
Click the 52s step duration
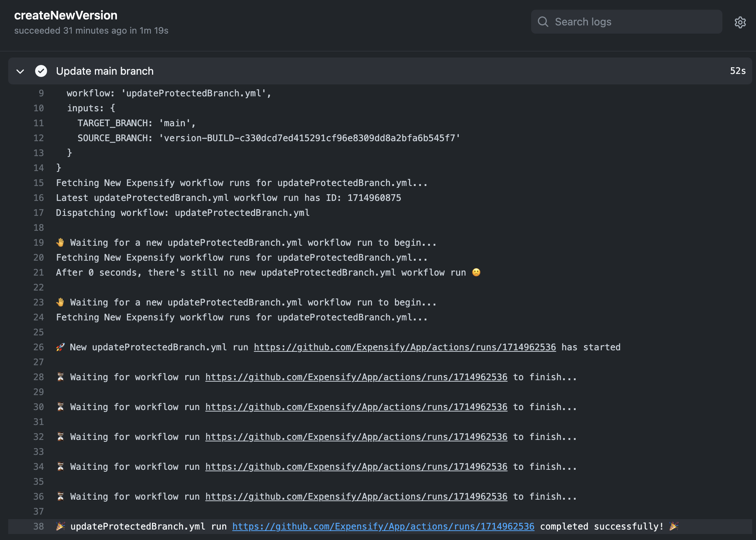(x=738, y=71)
